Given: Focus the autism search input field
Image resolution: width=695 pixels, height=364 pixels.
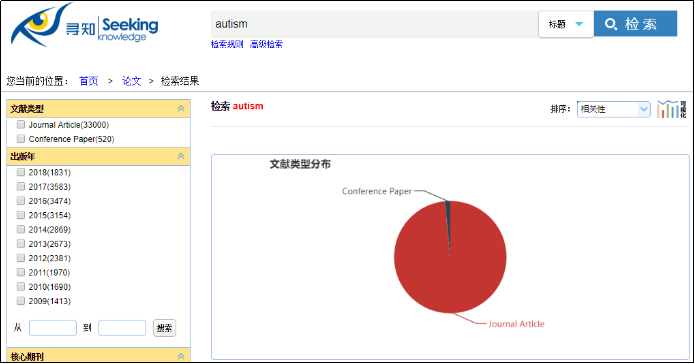Looking at the screenshot, I should tap(375, 24).
